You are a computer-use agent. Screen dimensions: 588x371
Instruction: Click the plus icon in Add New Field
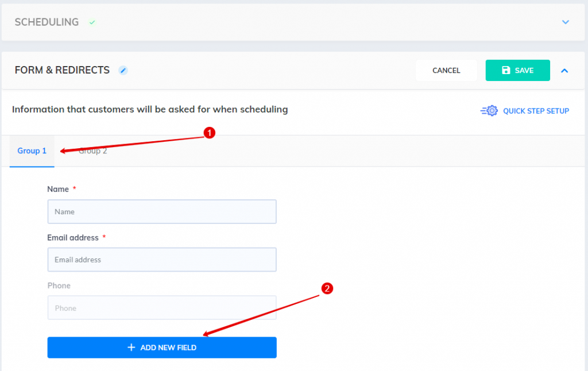point(131,347)
